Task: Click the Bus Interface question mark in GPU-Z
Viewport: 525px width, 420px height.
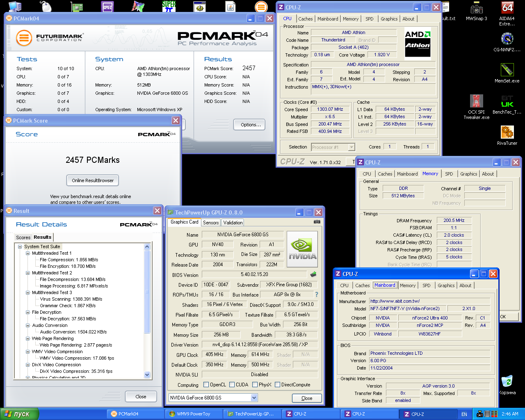Action: 316,294
